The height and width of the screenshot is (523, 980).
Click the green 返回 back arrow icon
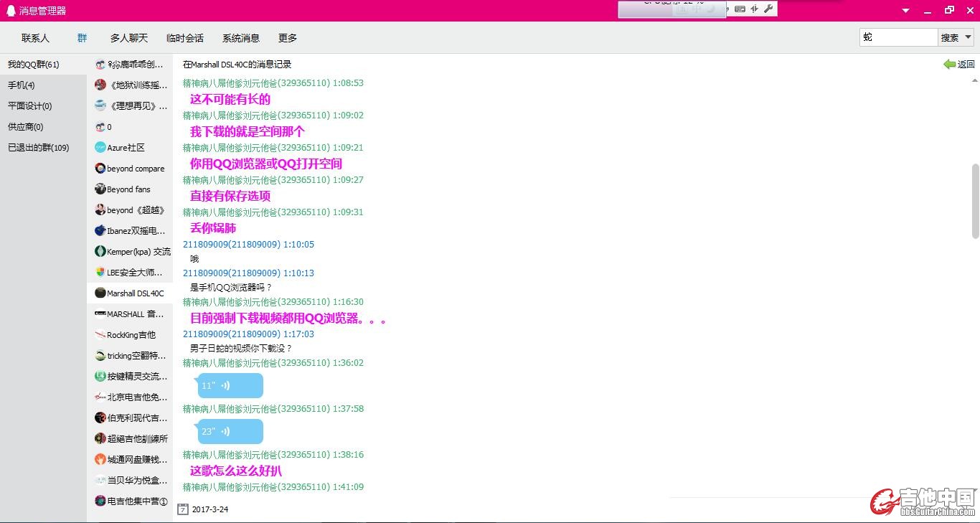(949, 65)
